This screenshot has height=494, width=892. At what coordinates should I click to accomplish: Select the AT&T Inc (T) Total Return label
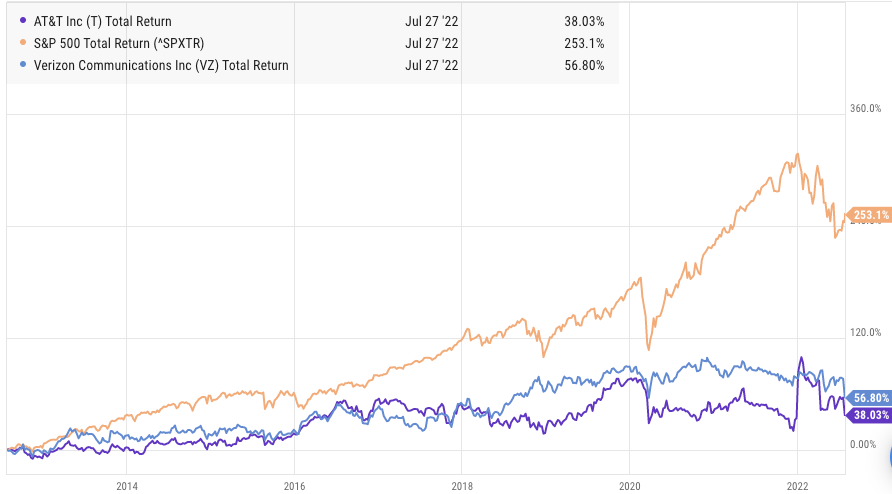[103, 22]
